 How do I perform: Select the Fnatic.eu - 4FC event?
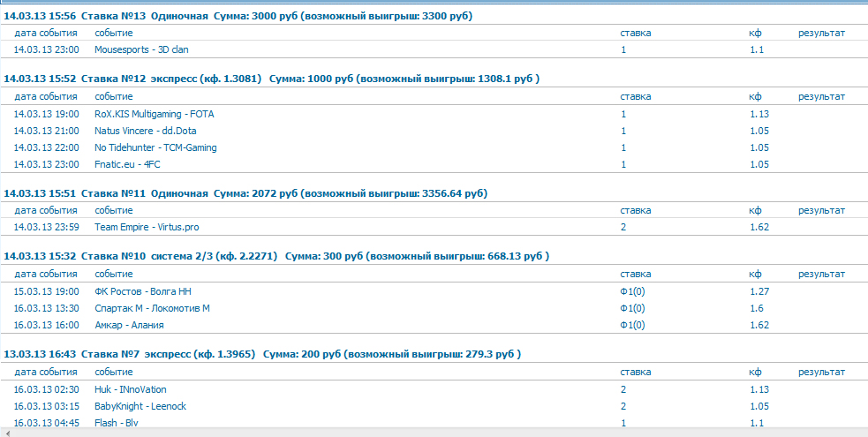coord(127,164)
